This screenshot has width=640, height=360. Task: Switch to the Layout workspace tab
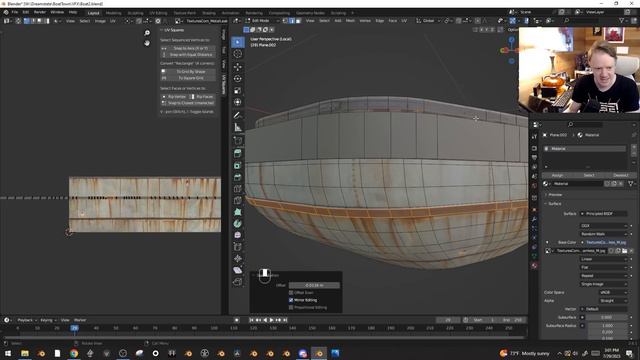(x=93, y=13)
